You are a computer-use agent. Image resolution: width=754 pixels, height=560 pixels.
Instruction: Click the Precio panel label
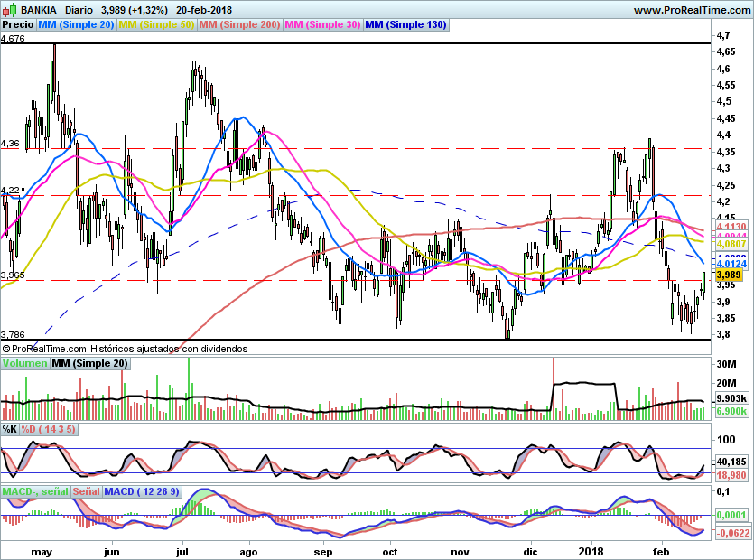click(18, 25)
